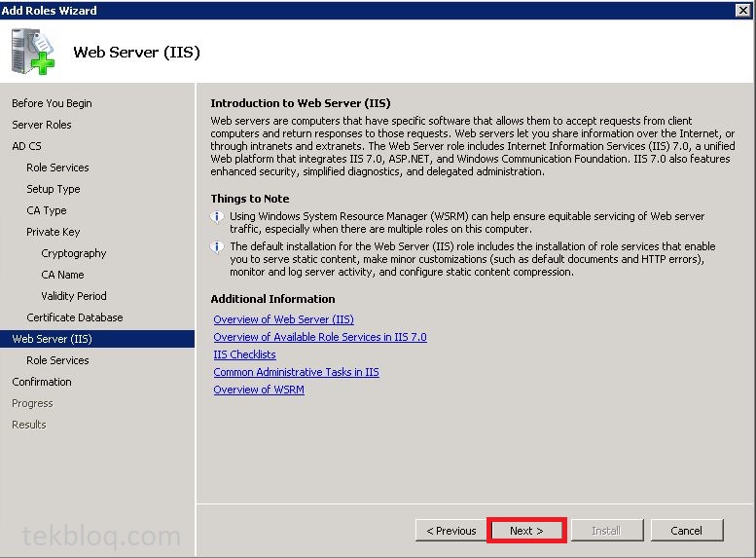The image size is (756, 558).
Task: Select the Setup Type step
Action: point(54,189)
